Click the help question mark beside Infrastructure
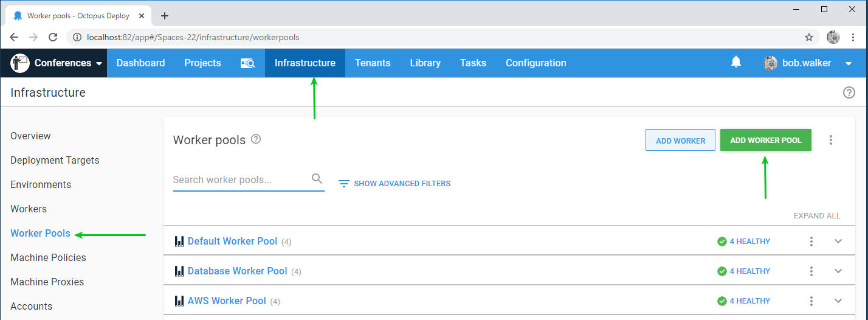The height and width of the screenshot is (320, 868). coord(849,92)
